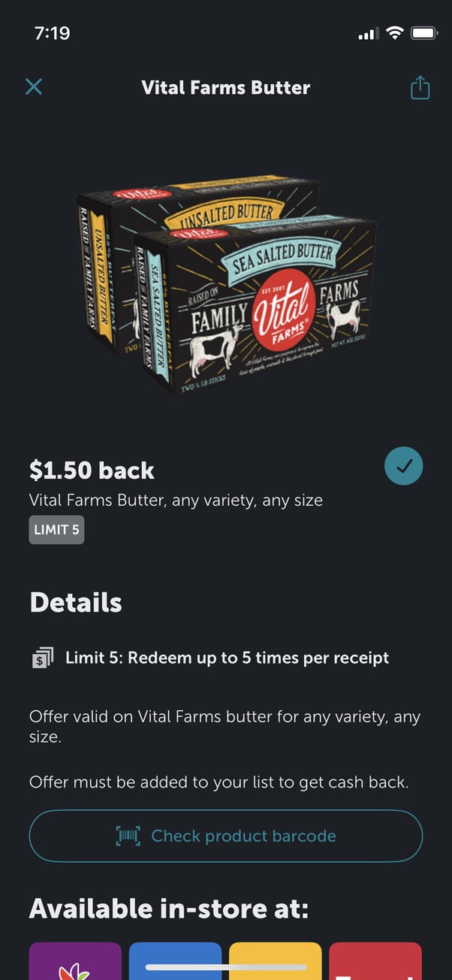Screen dimensions: 452x980
Task: Tap the Check product barcode button
Action: (x=226, y=836)
